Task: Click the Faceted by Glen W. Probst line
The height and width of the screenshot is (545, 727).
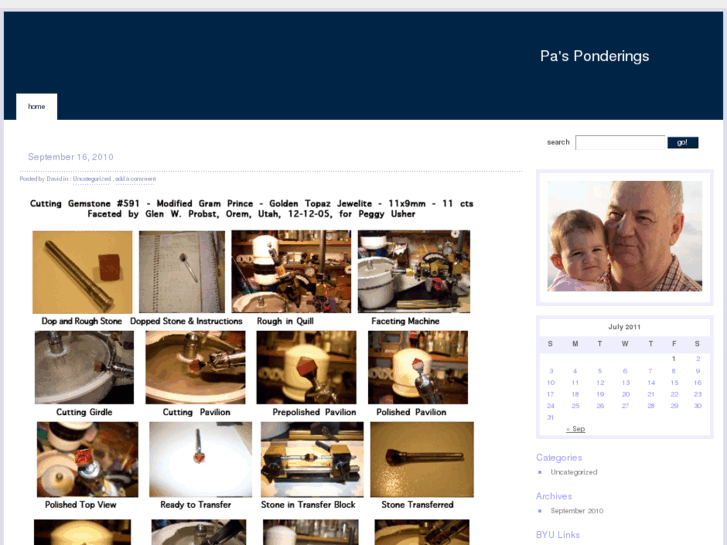Action: 251,214
